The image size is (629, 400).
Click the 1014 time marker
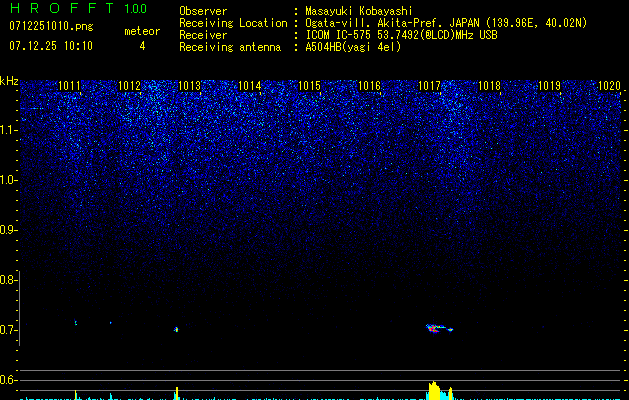(x=249, y=85)
